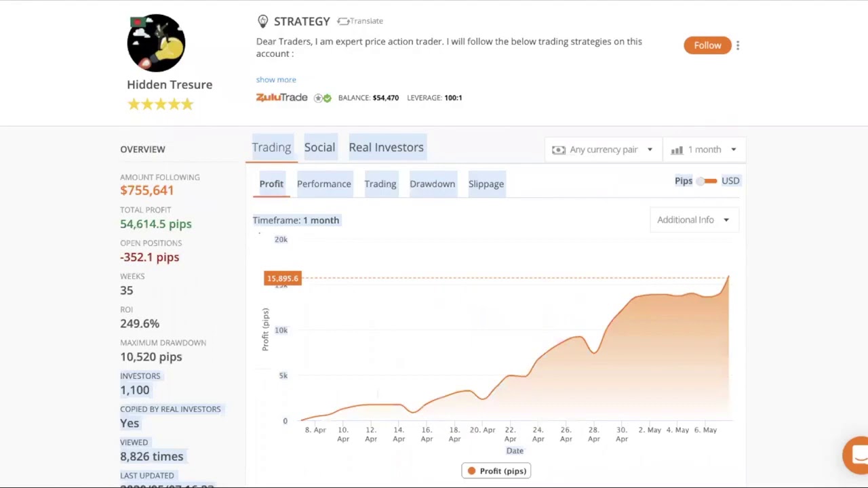The width and height of the screenshot is (868, 488).
Task: Switch to the Social tab
Action: pyautogui.click(x=319, y=147)
